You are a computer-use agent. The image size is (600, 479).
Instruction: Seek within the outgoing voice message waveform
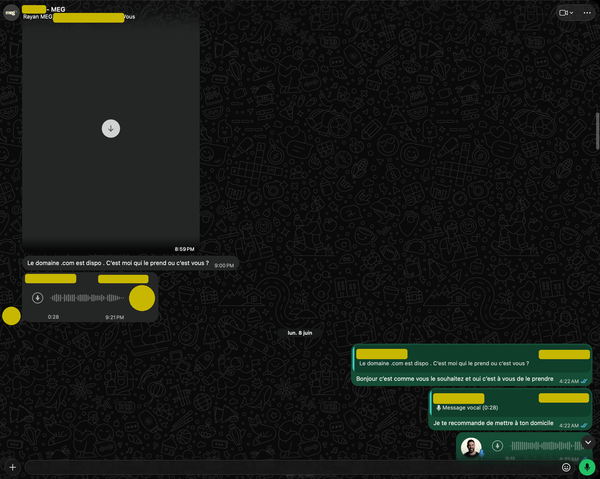coord(547,446)
